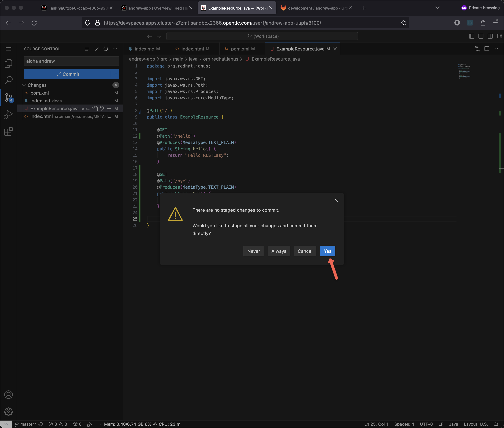The width and height of the screenshot is (504, 428).
Task: Toggle the bottom panel layout icon
Action: 481,36
